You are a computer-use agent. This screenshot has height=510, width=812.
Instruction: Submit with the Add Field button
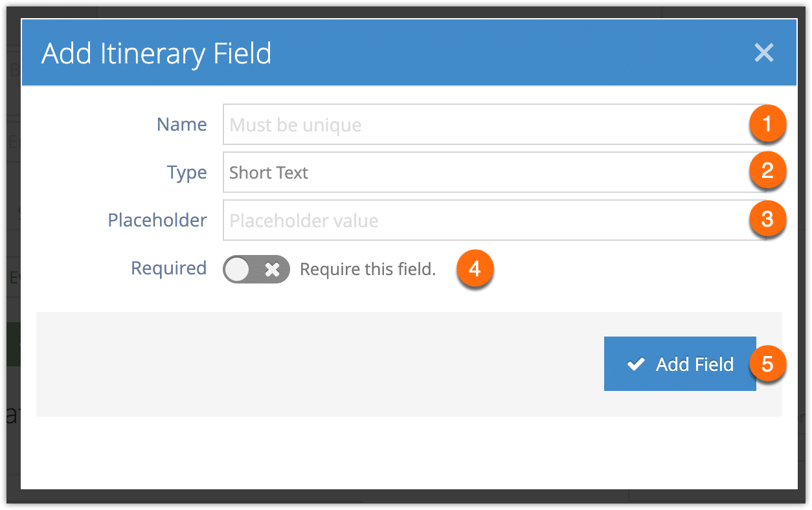pos(680,364)
